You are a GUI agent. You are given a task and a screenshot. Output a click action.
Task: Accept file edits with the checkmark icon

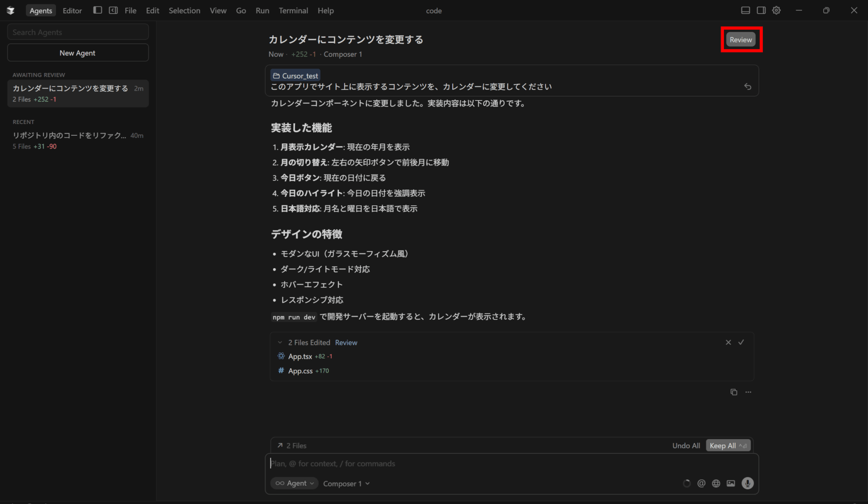(x=741, y=342)
